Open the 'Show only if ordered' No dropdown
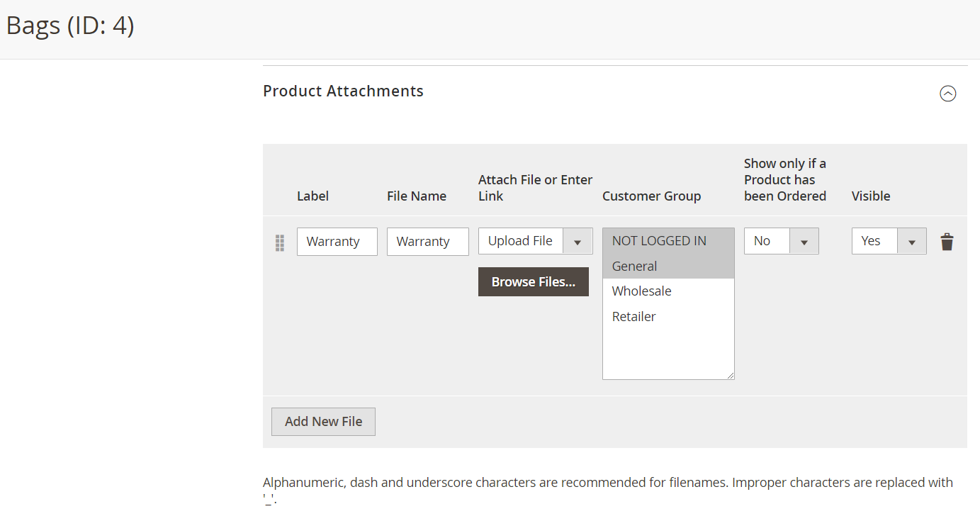Viewport: 980px width, 521px height. (804, 241)
